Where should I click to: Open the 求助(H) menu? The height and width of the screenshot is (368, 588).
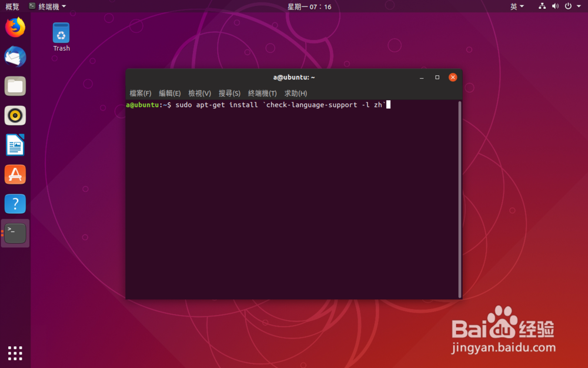tap(296, 93)
